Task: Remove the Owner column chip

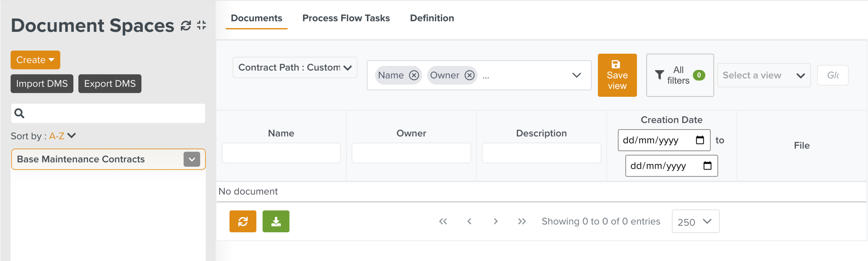Action: (469, 75)
